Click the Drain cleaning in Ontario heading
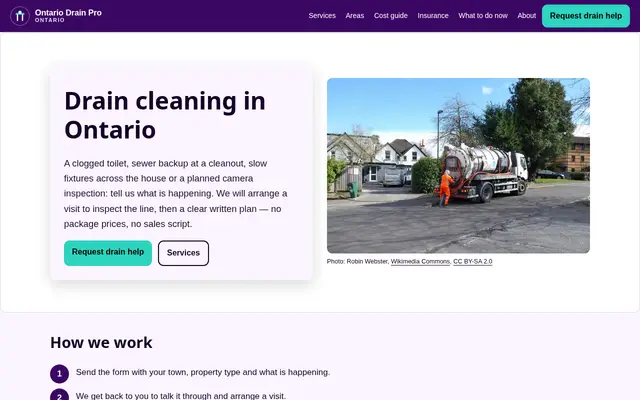Viewport: 640px width, 400px height. tap(165, 115)
